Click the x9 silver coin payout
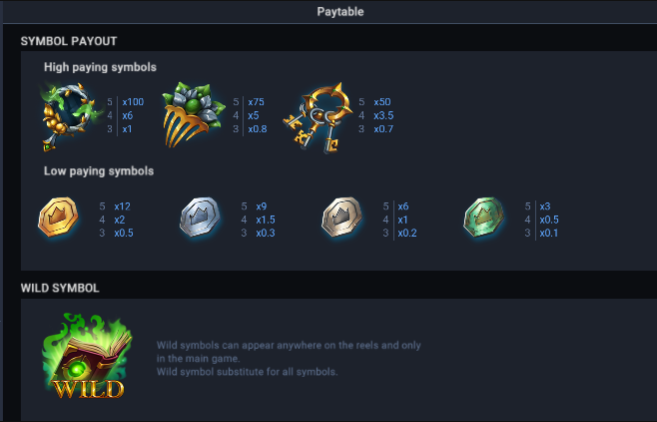Viewport: 657px width, 422px height. [x=261, y=206]
